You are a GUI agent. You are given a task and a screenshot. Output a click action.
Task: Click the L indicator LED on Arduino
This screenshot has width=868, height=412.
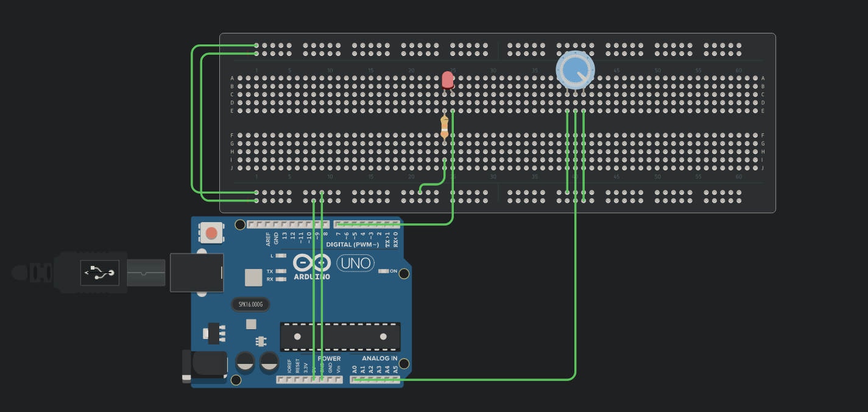coord(281,256)
